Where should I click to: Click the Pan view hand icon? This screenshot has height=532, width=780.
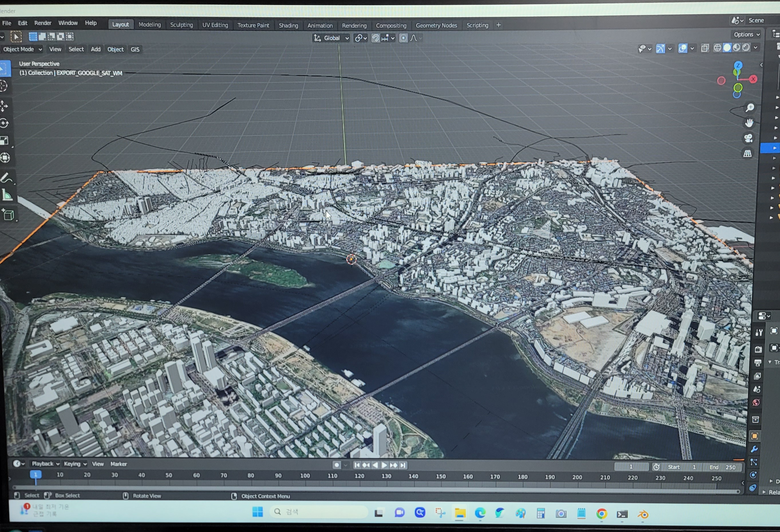click(x=749, y=123)
